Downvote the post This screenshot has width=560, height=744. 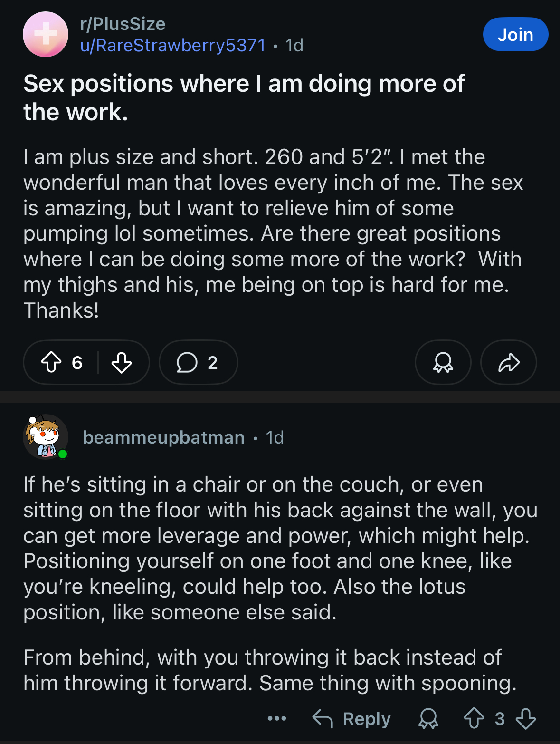(x=122, y=362)
